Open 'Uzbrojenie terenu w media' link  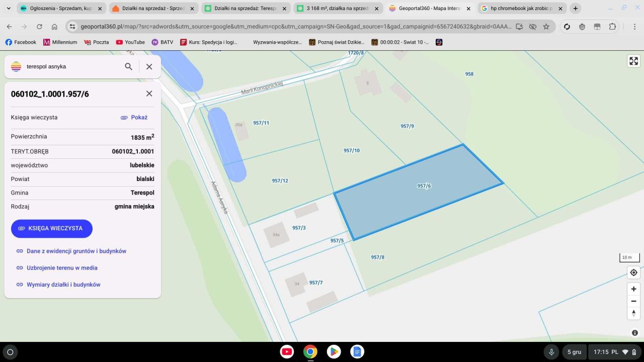(x=62, y=267)
